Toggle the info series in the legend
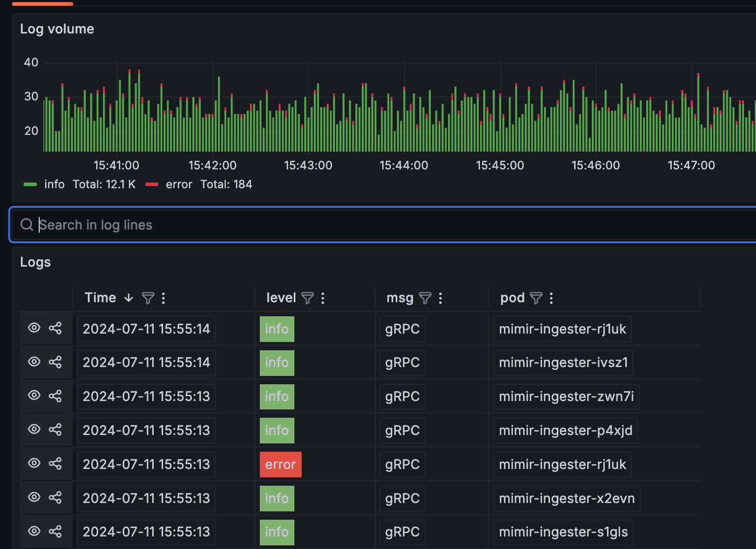The width and height of the screenshot is (756, 549). click(54, 185)
